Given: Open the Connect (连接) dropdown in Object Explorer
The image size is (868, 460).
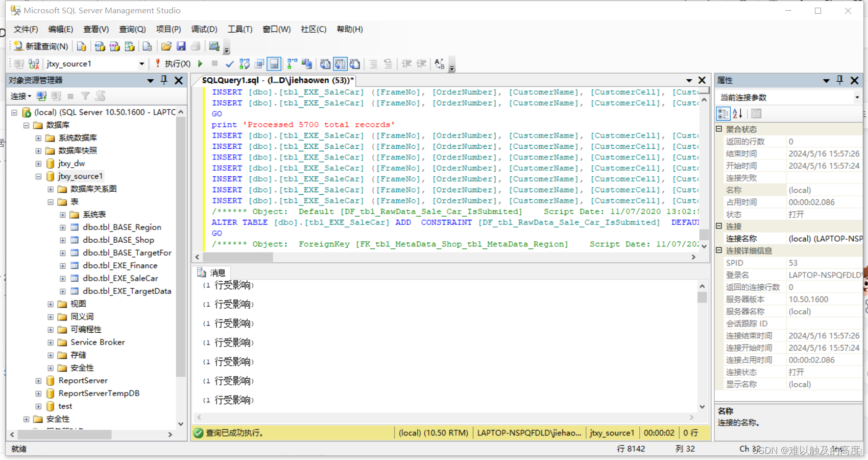Looking at the screenshot, I should 21,96.
